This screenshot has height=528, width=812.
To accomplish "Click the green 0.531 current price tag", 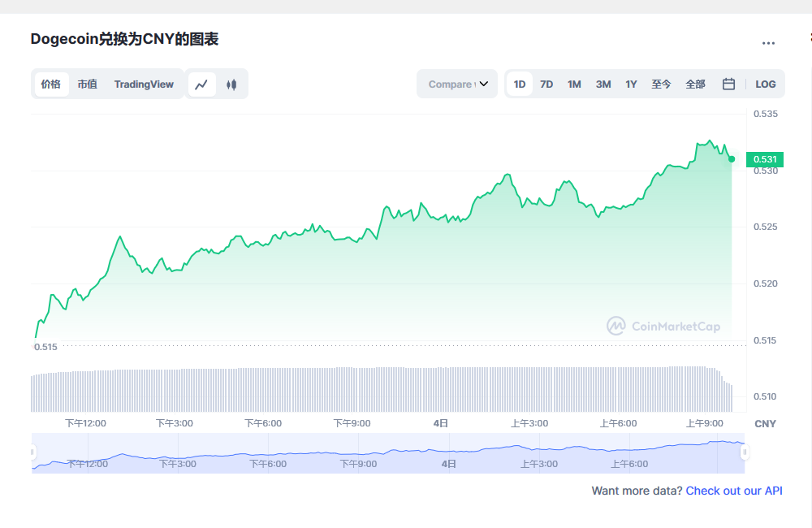I will [765, 159].
